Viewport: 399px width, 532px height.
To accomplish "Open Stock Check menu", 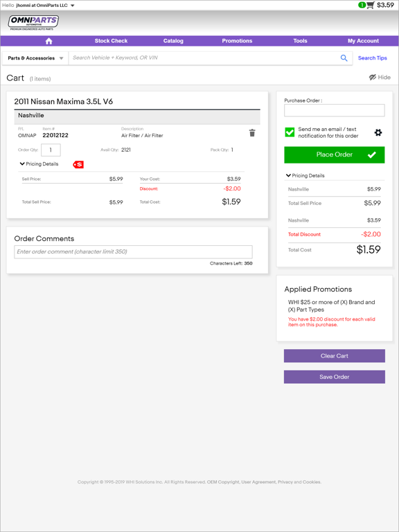I will tap(111, 41).
